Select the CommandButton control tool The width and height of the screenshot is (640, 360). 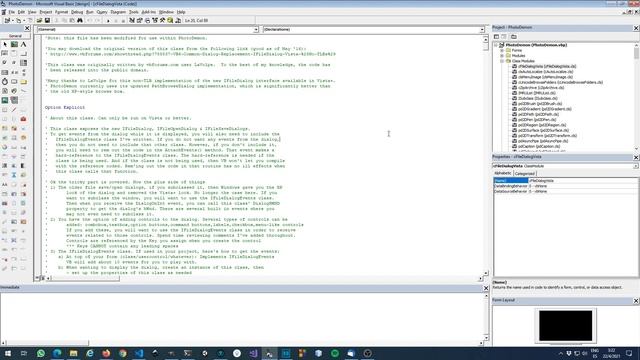(x=24, y=53)
